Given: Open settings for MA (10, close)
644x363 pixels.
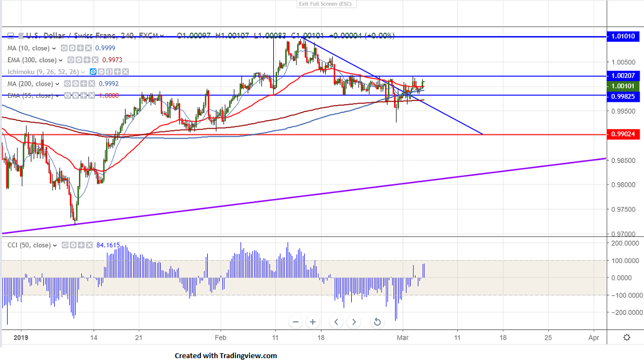Looking at the screenshot, I should [73, 48].
